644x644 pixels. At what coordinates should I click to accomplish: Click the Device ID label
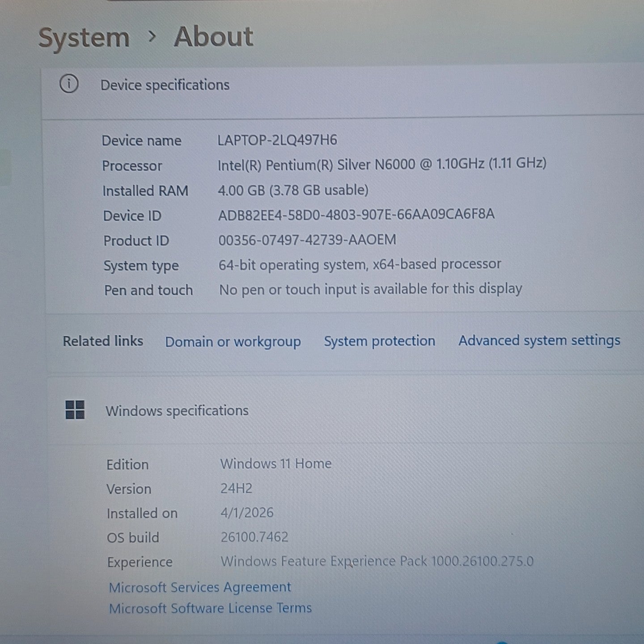click(x=132, y=216)
